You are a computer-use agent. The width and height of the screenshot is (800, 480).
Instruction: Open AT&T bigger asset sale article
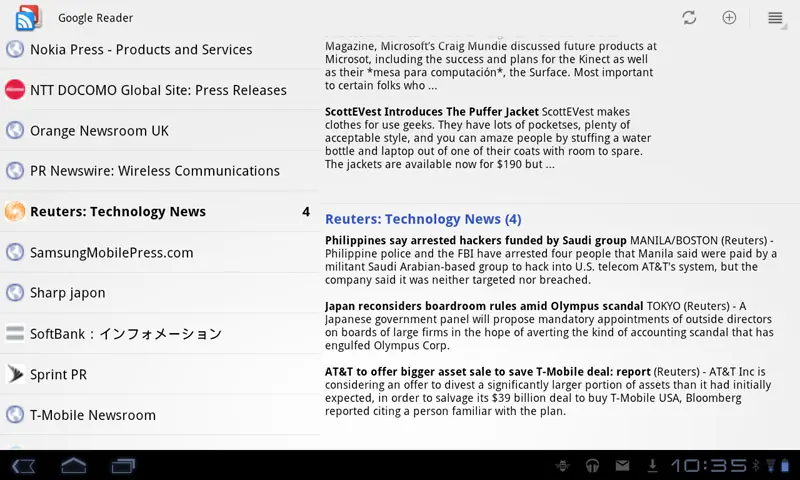tap(548, 391)
